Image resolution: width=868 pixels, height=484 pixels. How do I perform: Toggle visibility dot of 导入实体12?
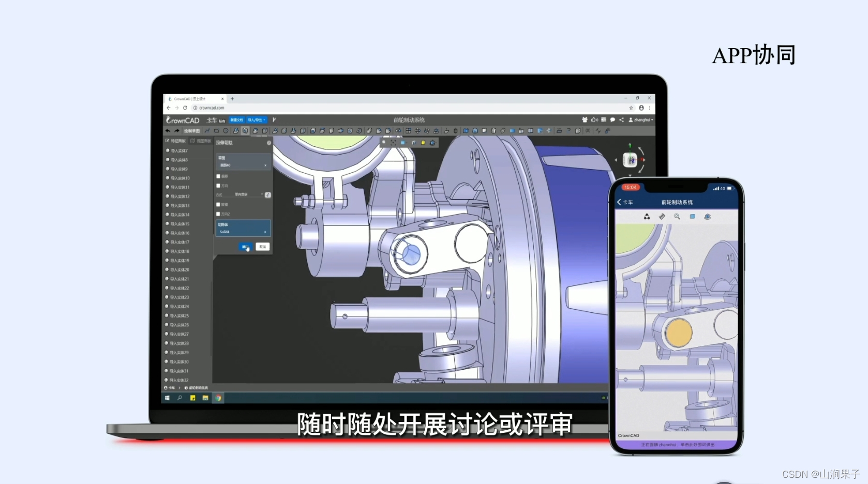tap(168, 196)
